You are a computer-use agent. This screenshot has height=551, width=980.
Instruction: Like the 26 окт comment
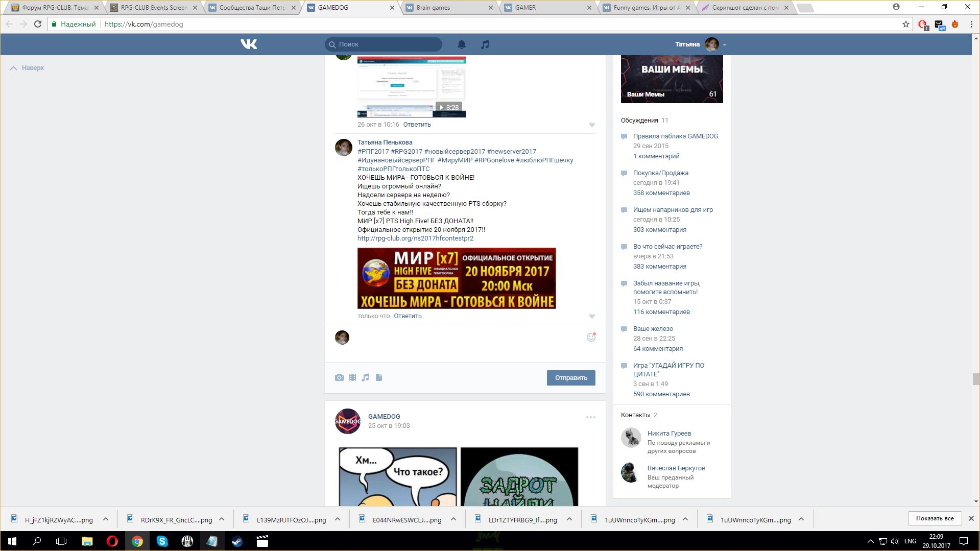coord(592,125)
